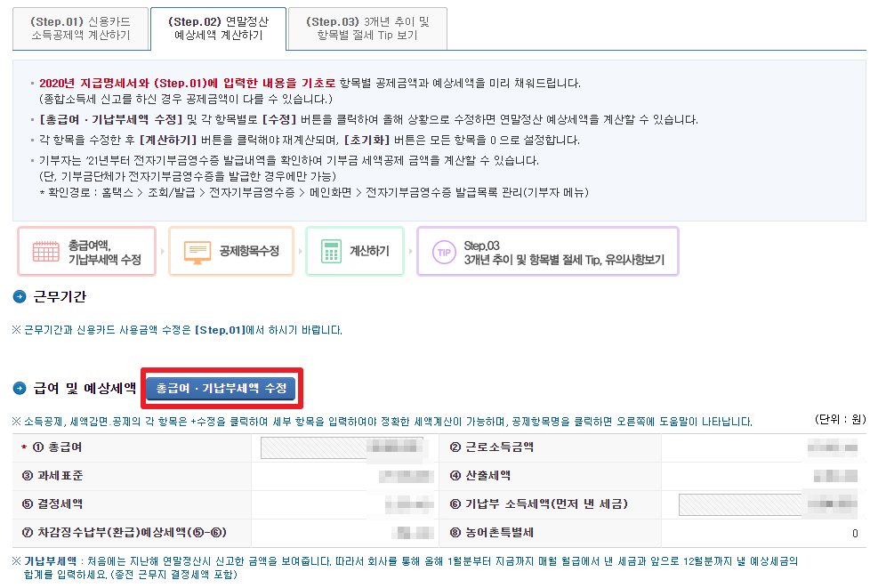This screenshot has height=588, width=870.
Task: Click the 기납부세액 explanation note at bottom
Action: [405, 568]
